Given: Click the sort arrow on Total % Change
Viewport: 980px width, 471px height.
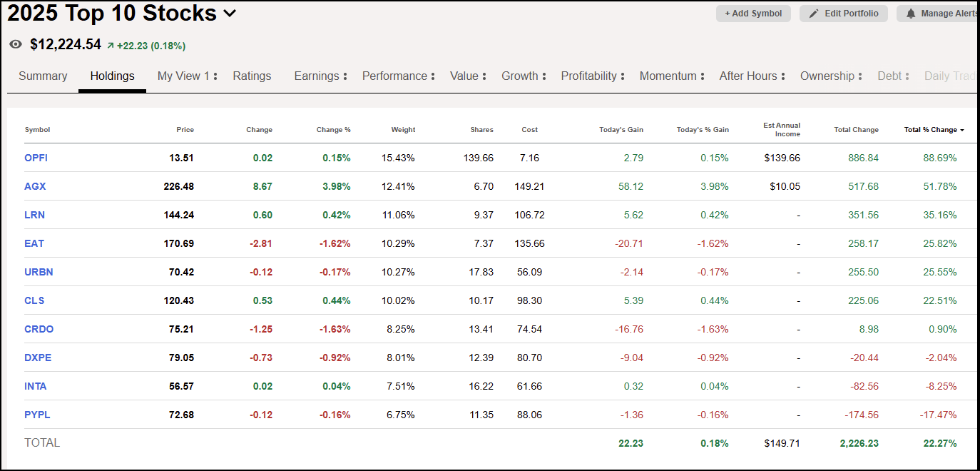Looking at the screenshot, I should coord(961,130).
